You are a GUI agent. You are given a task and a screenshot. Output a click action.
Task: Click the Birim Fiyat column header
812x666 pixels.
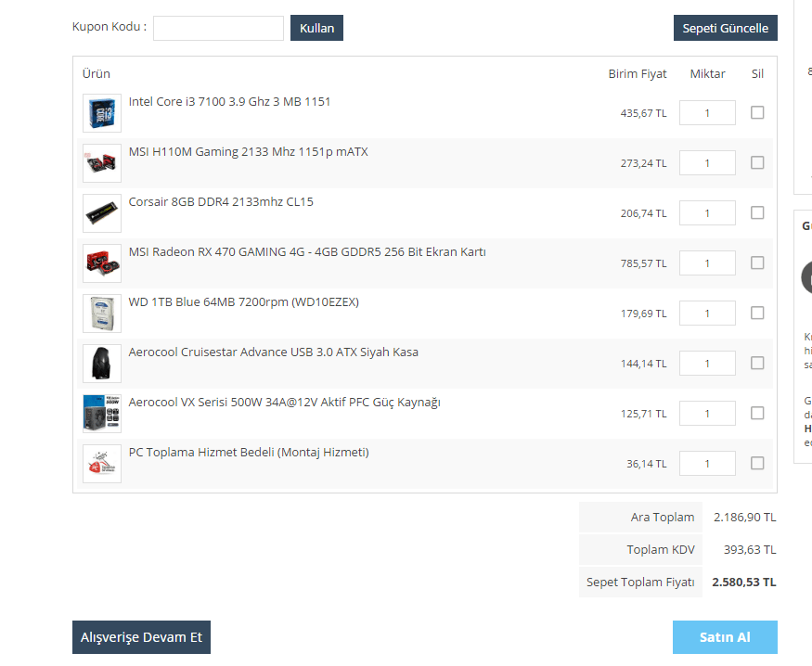click(x=638, y=74)
